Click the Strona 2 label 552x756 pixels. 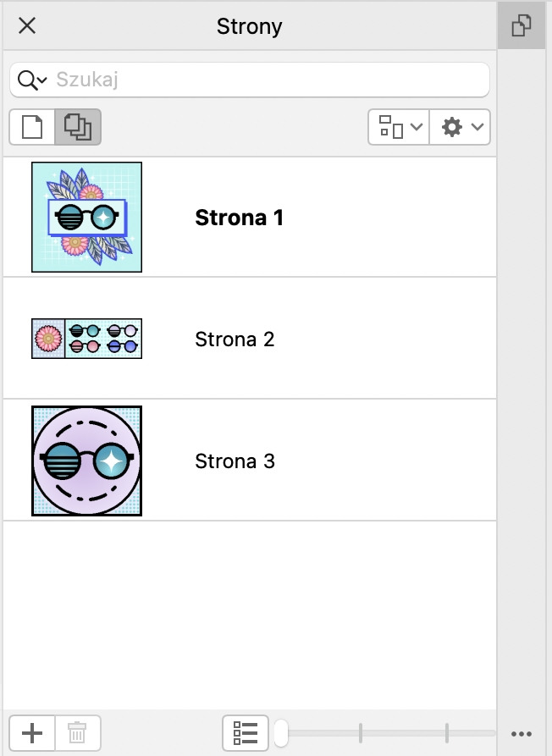235,339
